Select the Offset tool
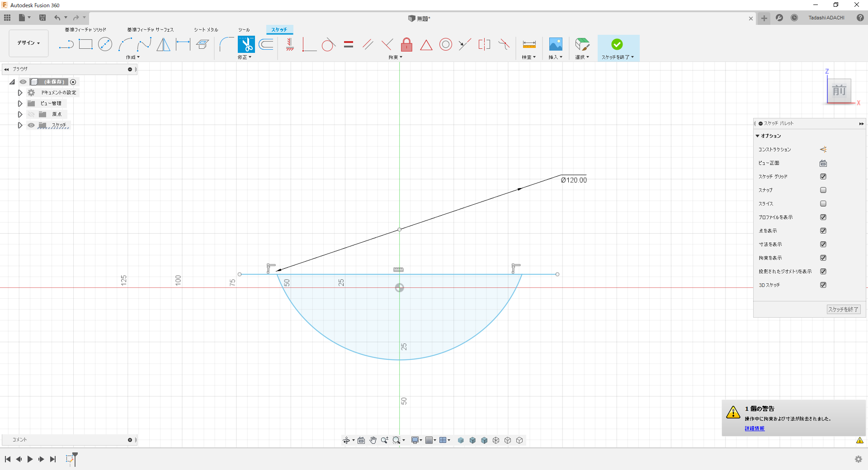Viewport: 868px width, 470px height. 266,44
